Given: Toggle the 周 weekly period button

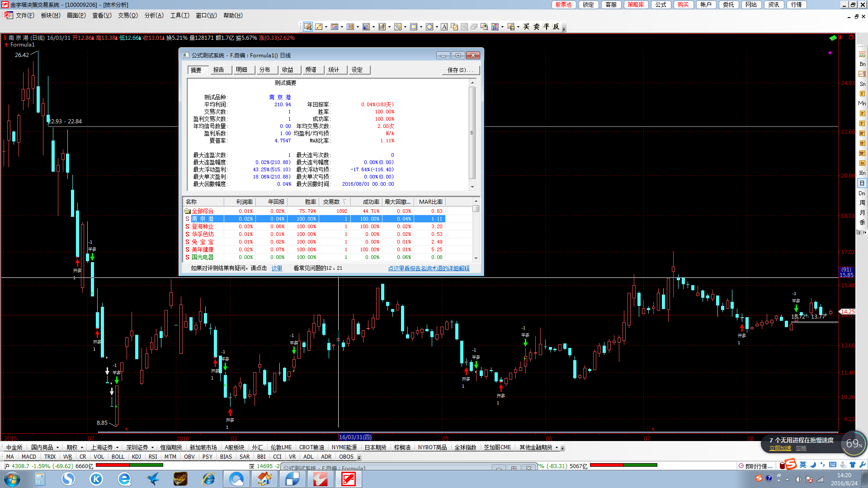Looking at the screenshot, I should pyautogui.click(x=862, y=203).
